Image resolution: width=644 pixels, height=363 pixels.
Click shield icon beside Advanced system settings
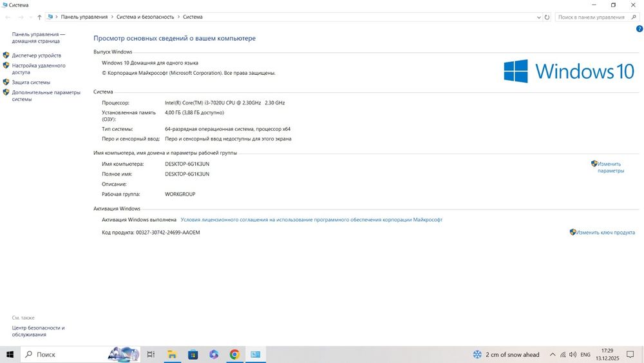(x=6, y=92)
